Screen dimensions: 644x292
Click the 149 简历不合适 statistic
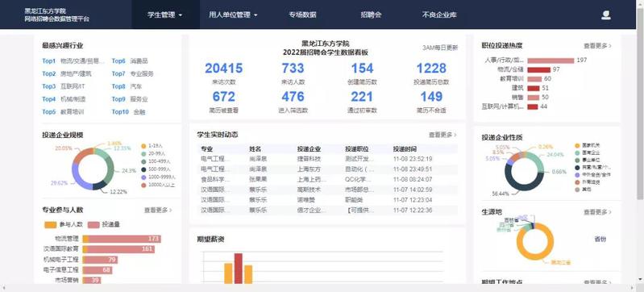coord(431,102)
